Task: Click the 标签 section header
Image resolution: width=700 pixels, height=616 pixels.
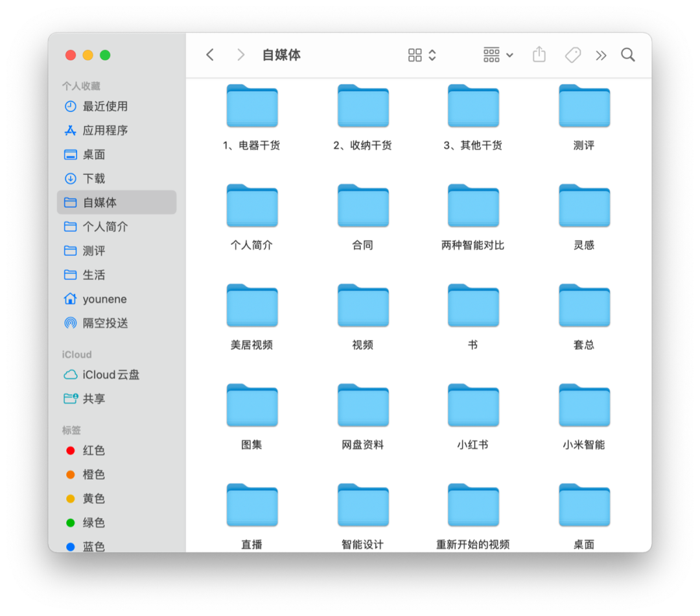Action: click(71, 430)
